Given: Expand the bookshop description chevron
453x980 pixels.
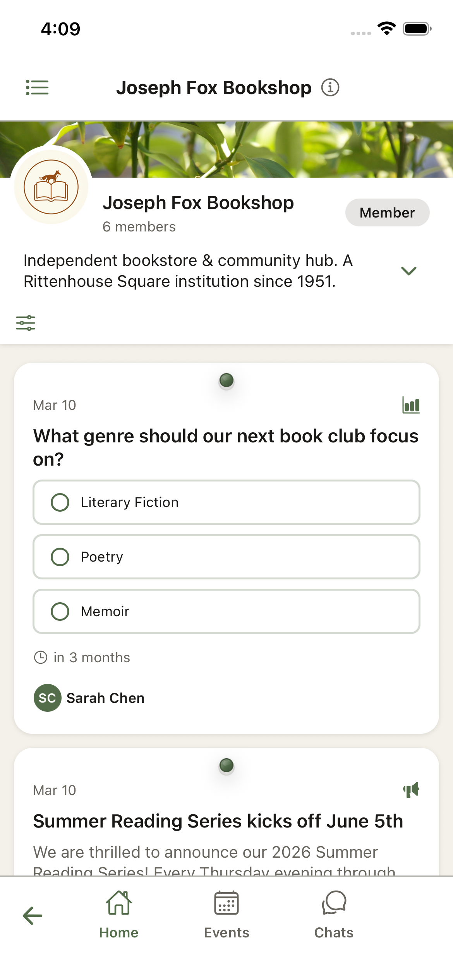Looking at the screenshot, I should (x=409, y=271).
